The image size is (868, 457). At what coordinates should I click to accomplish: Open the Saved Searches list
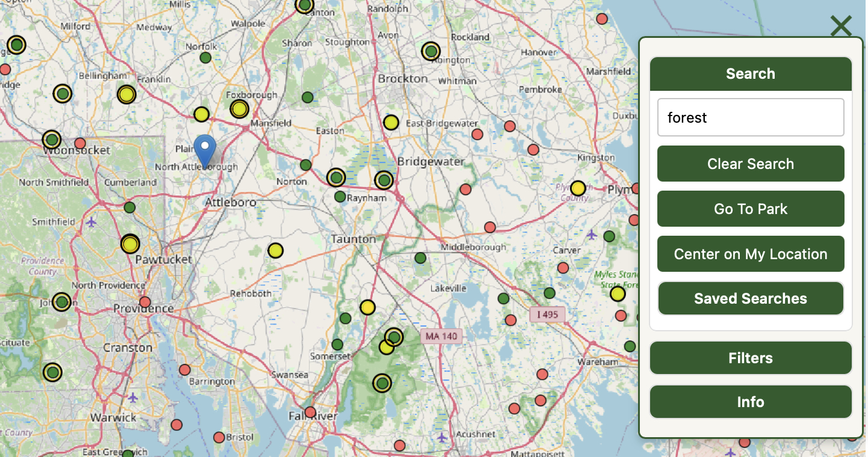[750, 299]
